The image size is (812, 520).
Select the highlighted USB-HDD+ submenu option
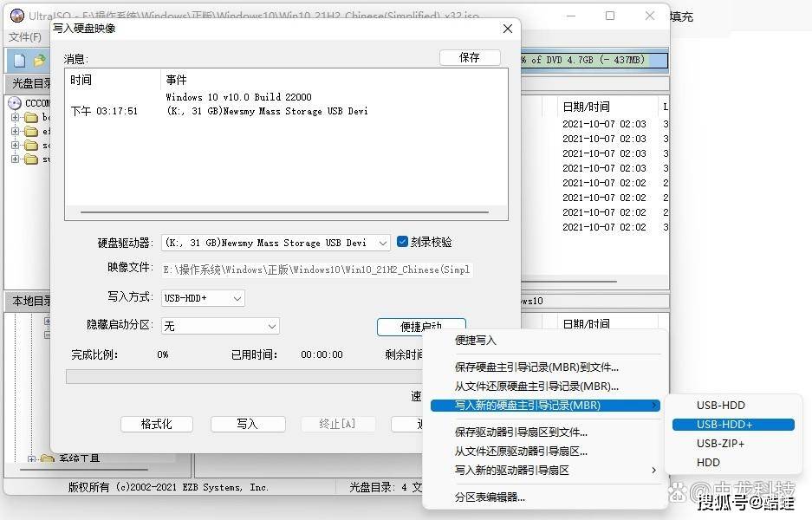pos(733,424)
